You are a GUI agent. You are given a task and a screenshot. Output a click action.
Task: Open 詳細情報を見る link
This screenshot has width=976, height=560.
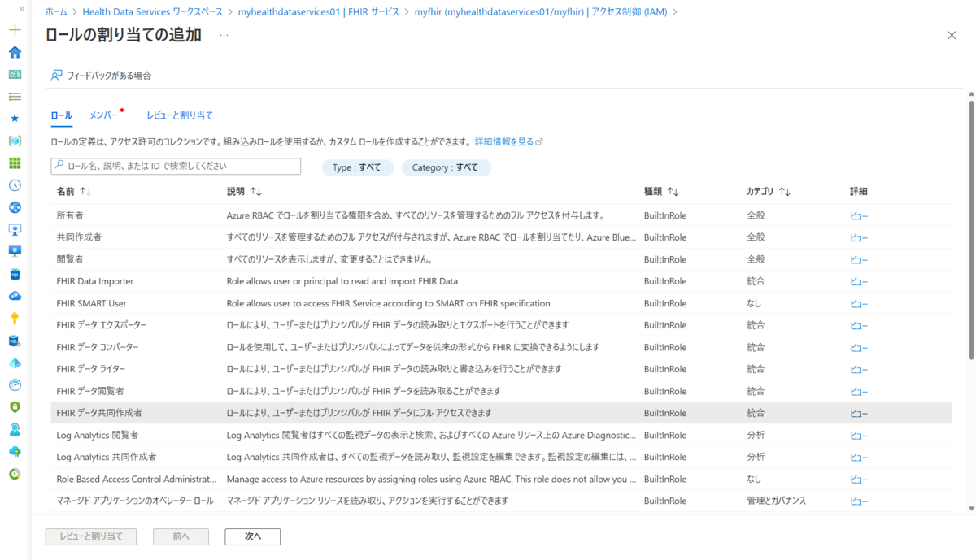click(x=508, y=141)
